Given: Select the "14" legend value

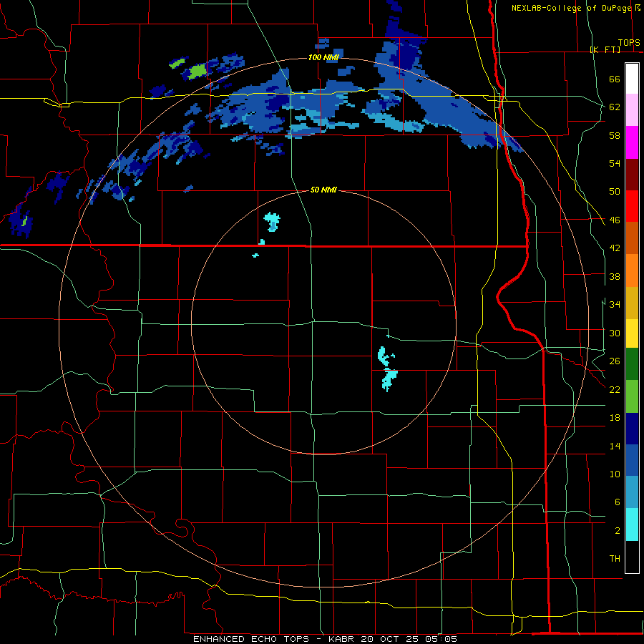Looking at the screenshot, I should pyautogui.click(x=615, y=446).
